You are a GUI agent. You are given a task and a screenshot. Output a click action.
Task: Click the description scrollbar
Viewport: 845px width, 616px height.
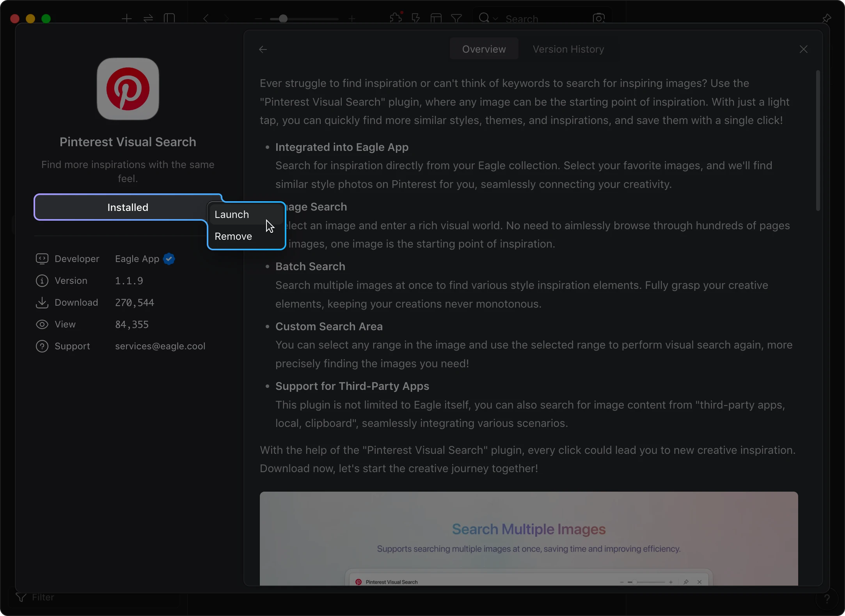pyautogui.click(x=818, y=140)
